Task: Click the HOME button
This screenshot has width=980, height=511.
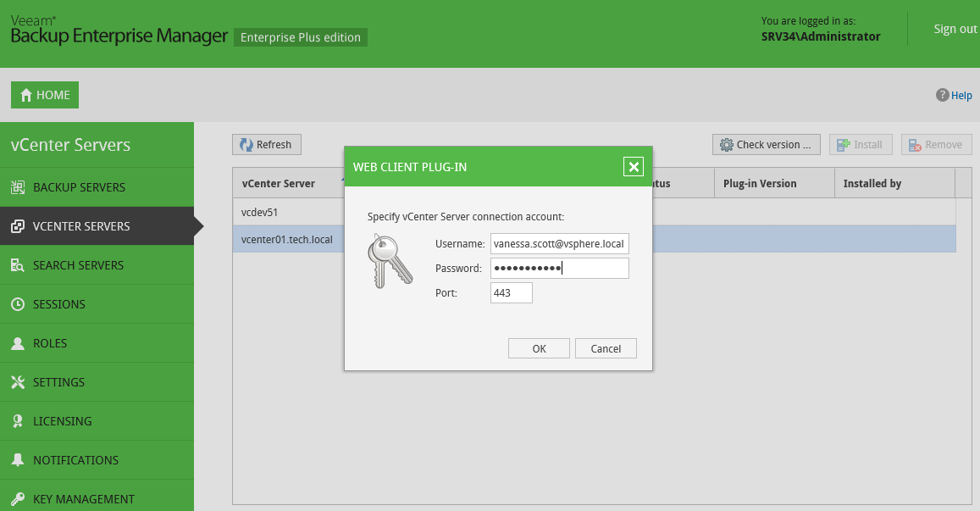Action: 45,95
